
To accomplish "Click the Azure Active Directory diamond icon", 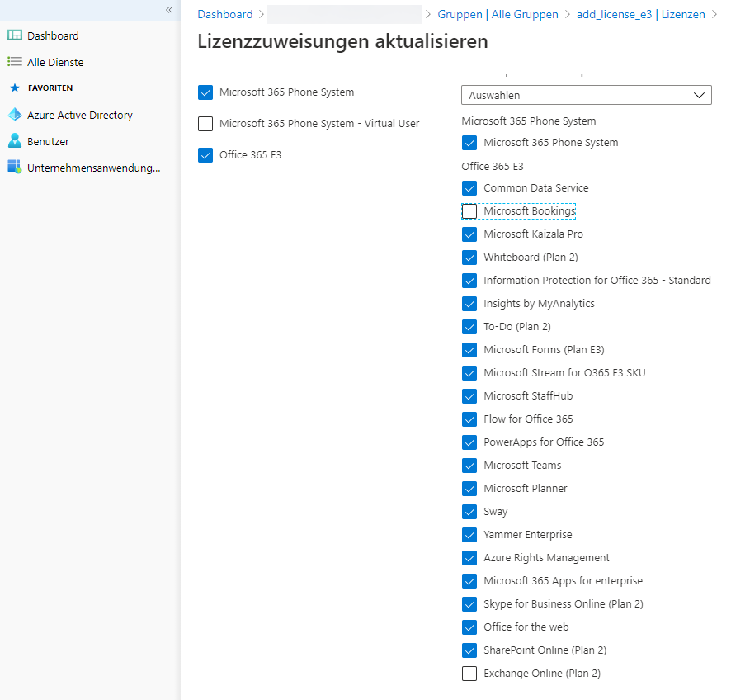I will 15,114.
